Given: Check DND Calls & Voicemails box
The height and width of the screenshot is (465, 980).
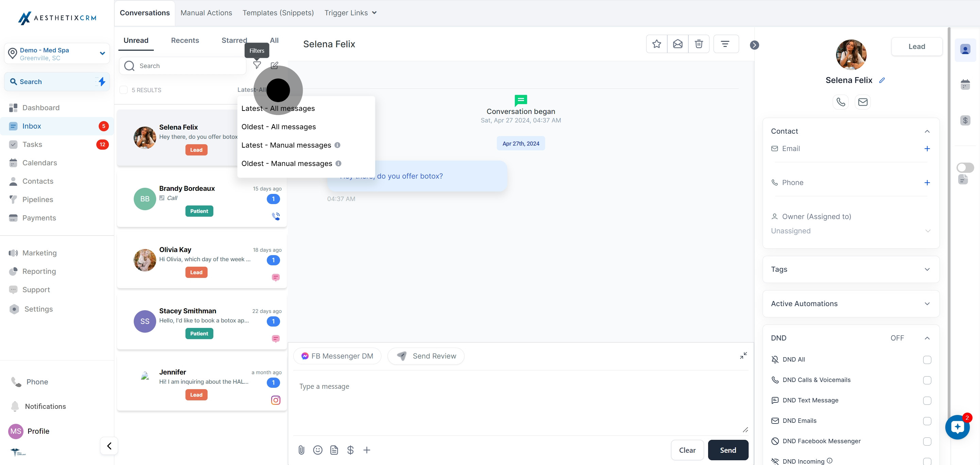Looking at the screenshot, I should click(x=927, y=380).
